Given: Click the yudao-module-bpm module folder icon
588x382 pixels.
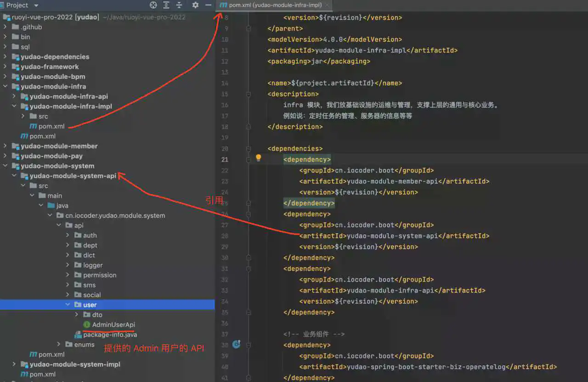Looking at the screenshot, I should coord(15,77).
